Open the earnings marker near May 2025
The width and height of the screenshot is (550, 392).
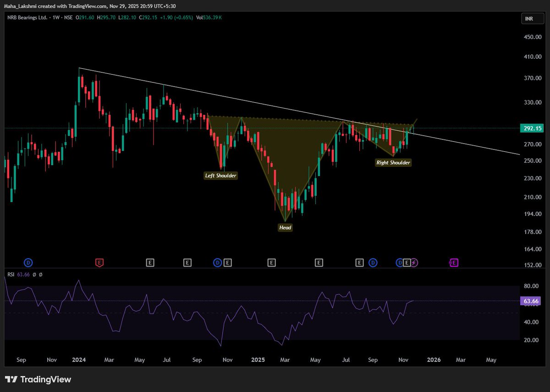click(319, 263)
